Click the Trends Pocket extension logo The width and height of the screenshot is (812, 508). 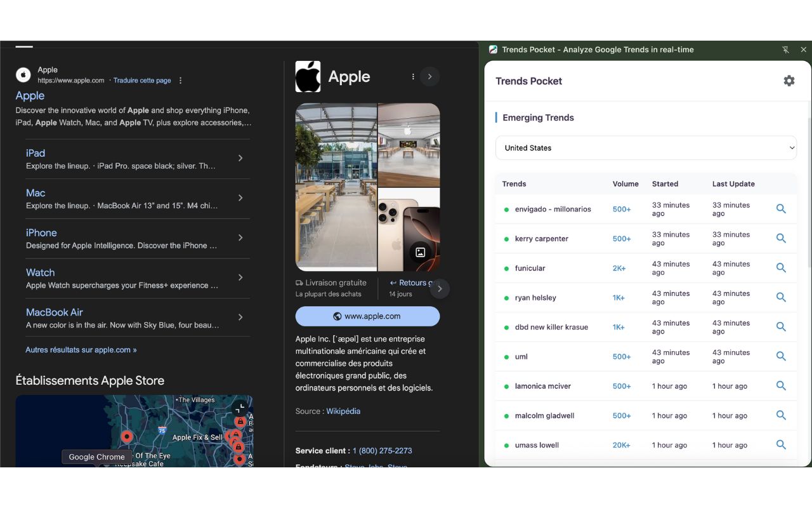pos(493,50)
